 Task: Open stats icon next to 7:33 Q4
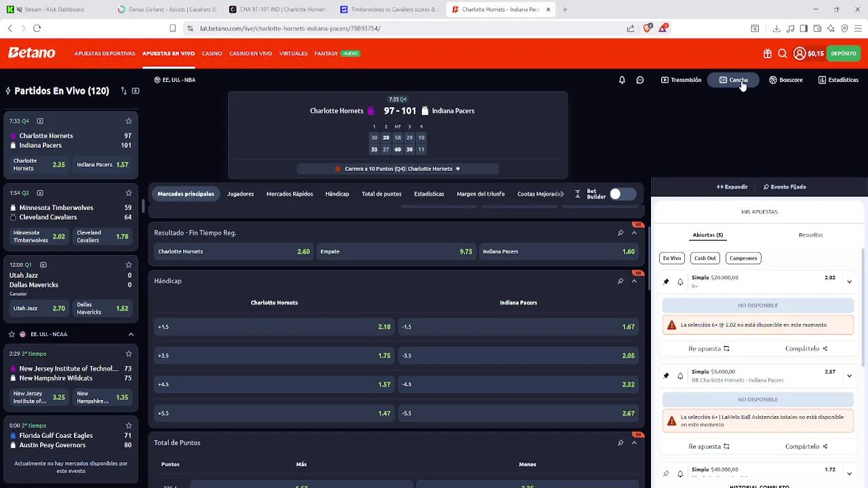[x=40, y=121]
